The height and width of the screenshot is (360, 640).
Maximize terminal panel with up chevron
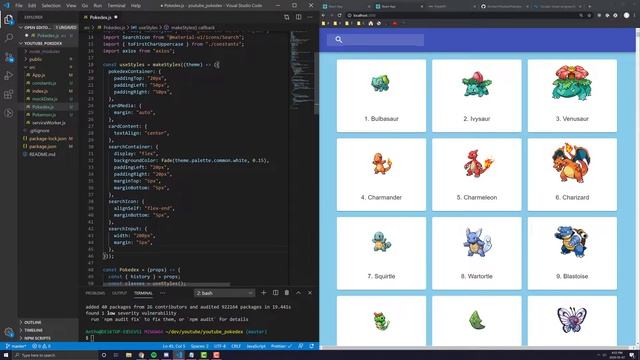298,293
